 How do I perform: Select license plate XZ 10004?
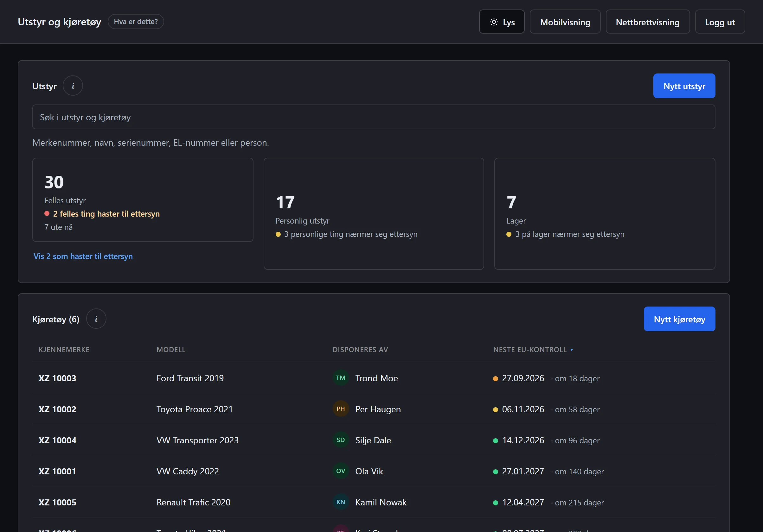point(57,440)
